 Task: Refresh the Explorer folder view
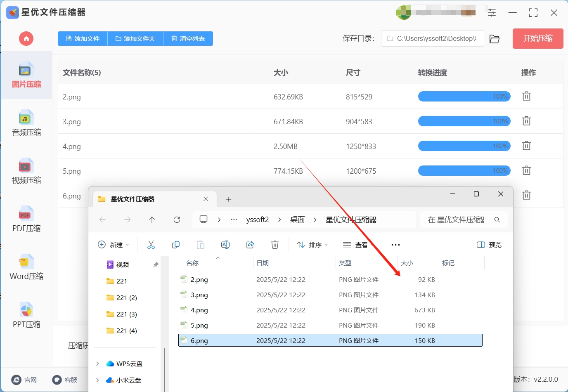pos(177,220)
